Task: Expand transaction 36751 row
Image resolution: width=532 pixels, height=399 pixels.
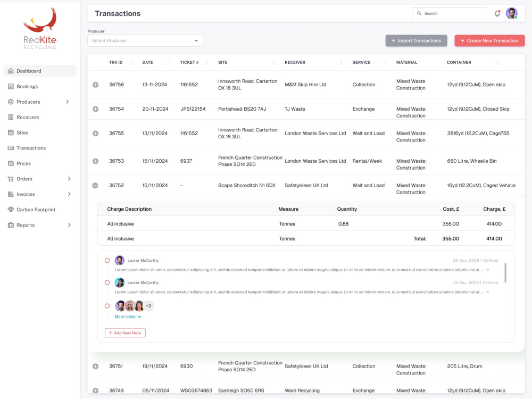Action: point(96,366)
